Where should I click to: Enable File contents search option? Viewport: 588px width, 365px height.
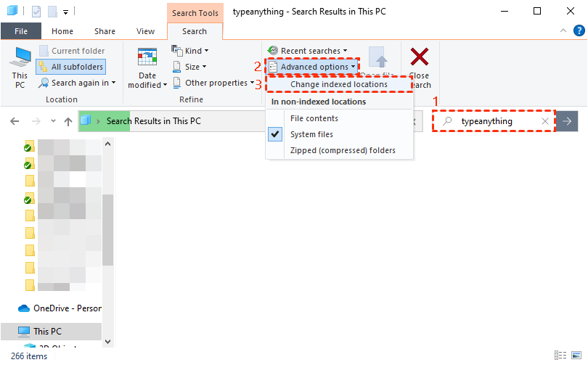point(314,118)
